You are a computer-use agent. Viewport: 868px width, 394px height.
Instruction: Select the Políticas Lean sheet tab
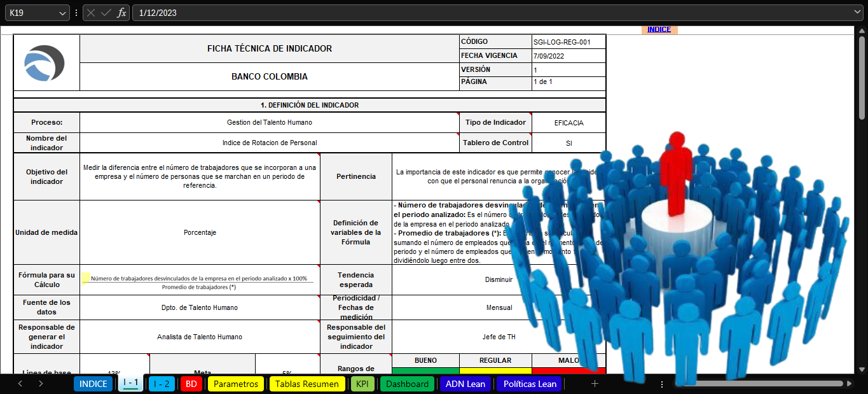[x=530, y=384]
